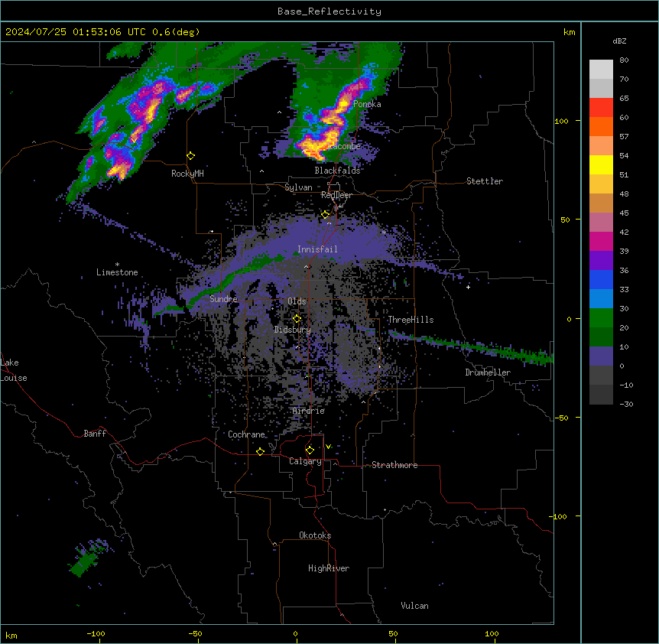
Task: Click the yellow diamond marker near RockyMH
Action: click(x=191, y=155)
